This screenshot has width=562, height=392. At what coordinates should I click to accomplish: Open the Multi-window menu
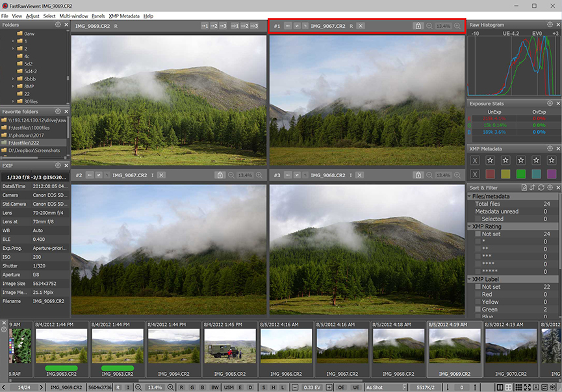click(x=73, y=16)
